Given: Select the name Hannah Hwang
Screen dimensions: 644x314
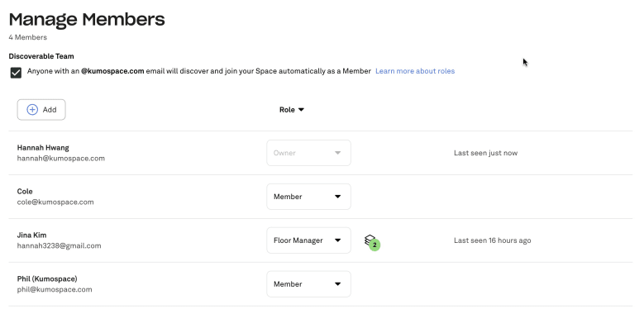Looking at the screenshot, I should (x=43, y=148).
